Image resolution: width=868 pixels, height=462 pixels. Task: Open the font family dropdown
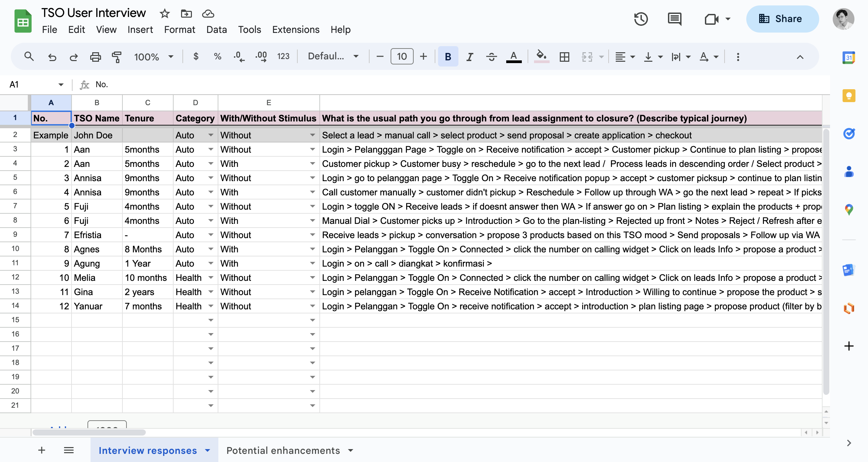coord(333,56)
